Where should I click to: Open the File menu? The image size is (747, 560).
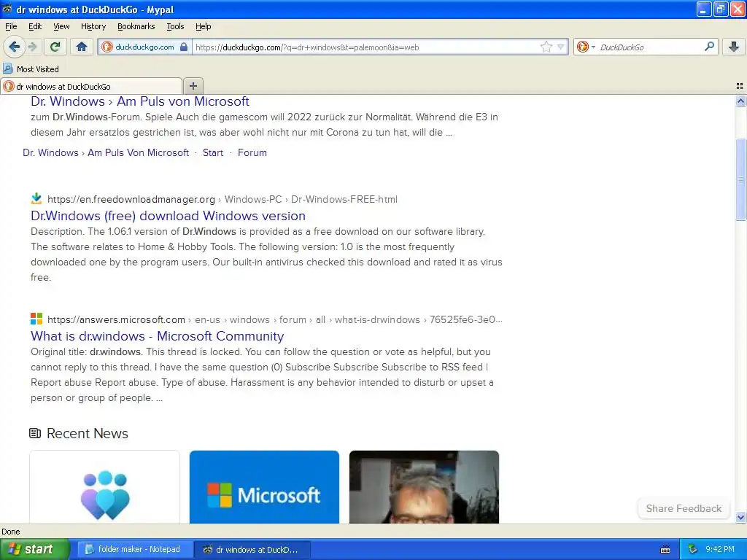tap(11, 26)
